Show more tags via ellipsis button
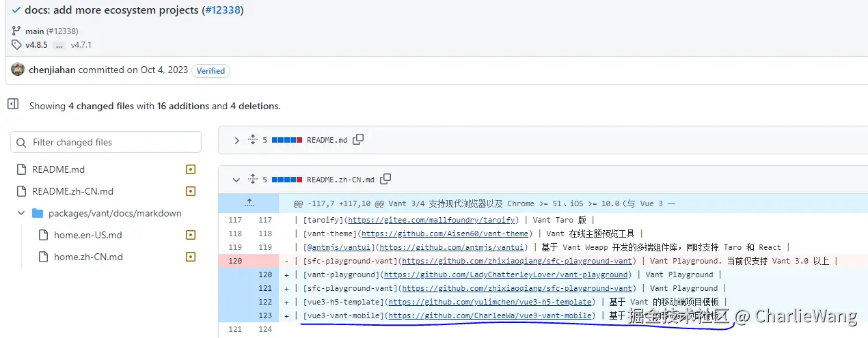Image resolution: width=868 pixels, height=338 pixels. (59, 45)
